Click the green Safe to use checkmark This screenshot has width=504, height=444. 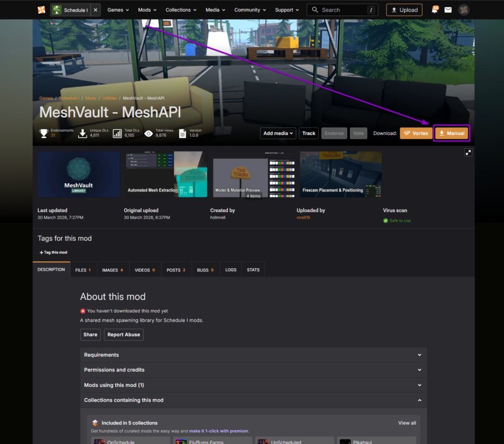click(385, 221)
